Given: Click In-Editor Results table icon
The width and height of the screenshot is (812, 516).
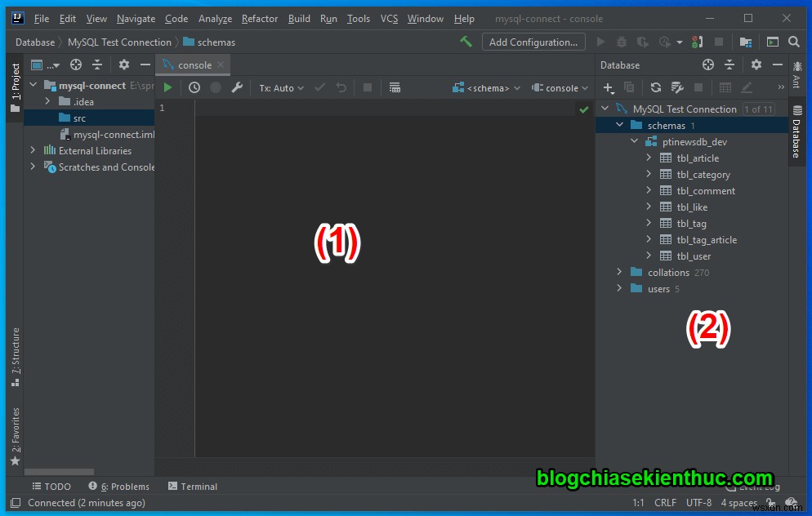Looking at the screenshot, I should click(x=395, y=87).
